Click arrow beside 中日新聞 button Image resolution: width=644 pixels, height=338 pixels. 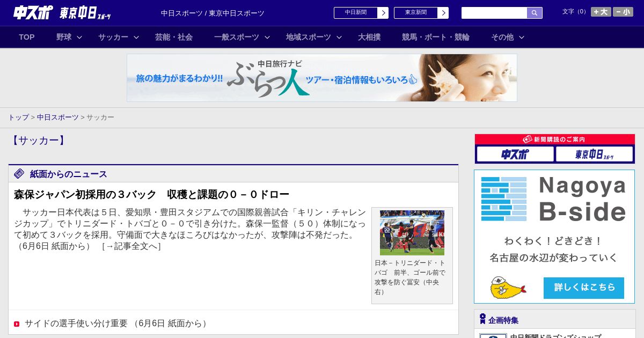(x=383, y=13)
